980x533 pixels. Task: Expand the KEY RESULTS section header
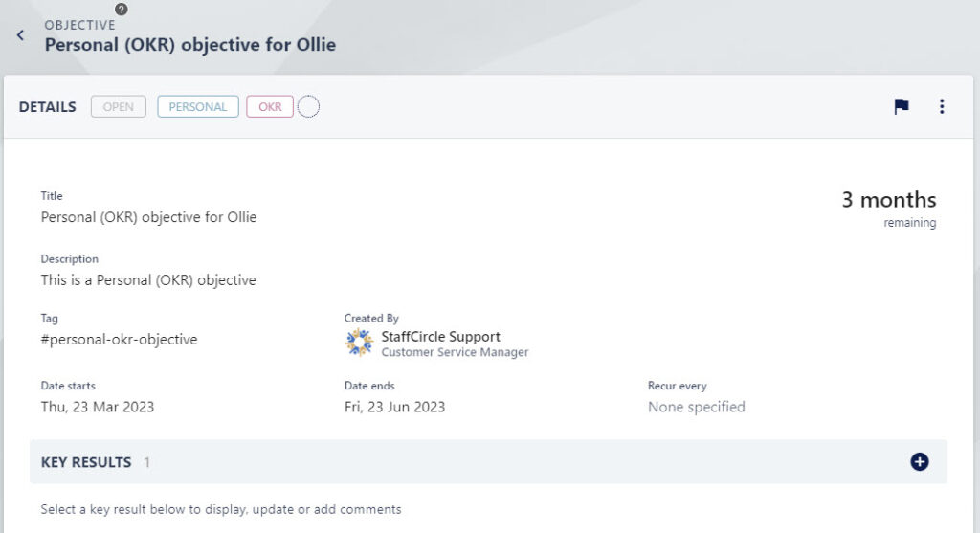(488, 462)
